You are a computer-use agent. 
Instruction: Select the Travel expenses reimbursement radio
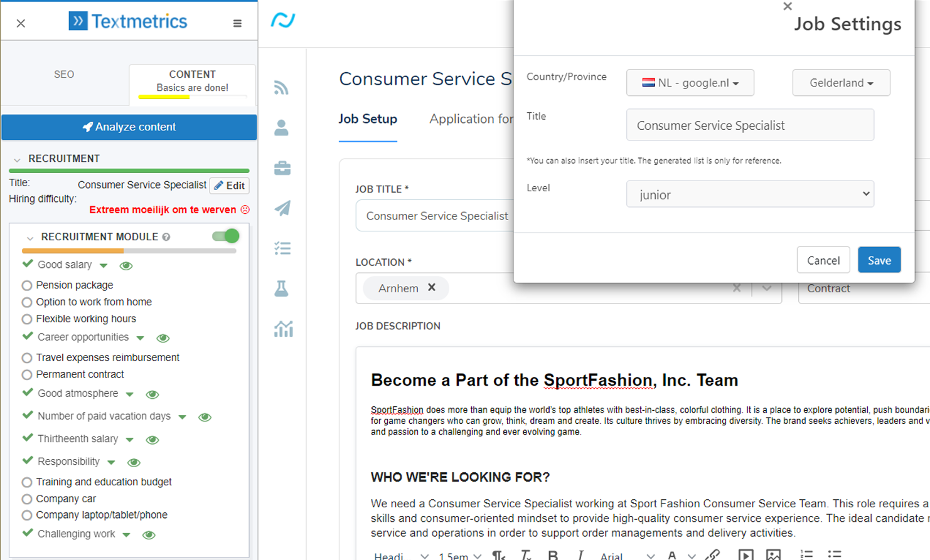point(27,358)
